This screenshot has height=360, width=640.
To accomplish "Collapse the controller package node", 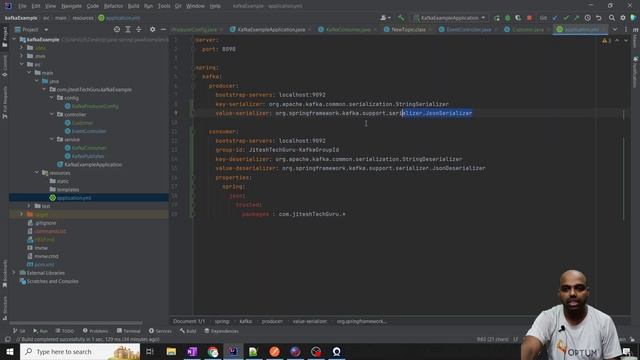I will pyautogui.click(x=52, y=114).
